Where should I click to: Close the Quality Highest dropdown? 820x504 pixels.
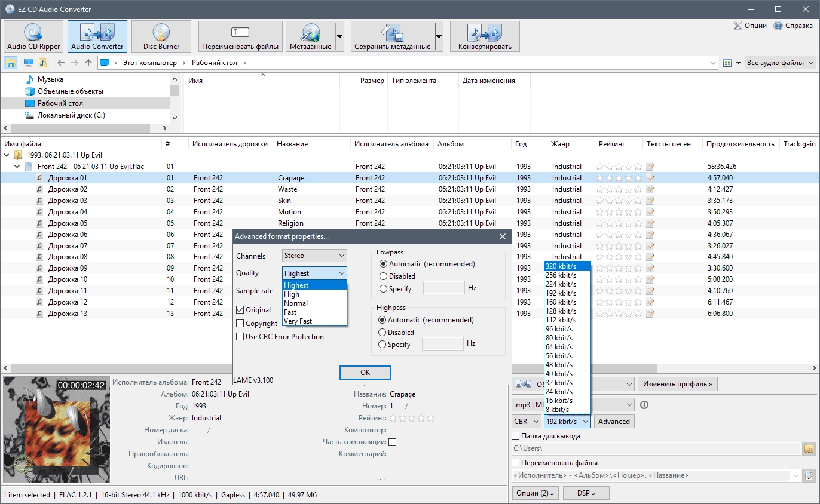point(314,273)
